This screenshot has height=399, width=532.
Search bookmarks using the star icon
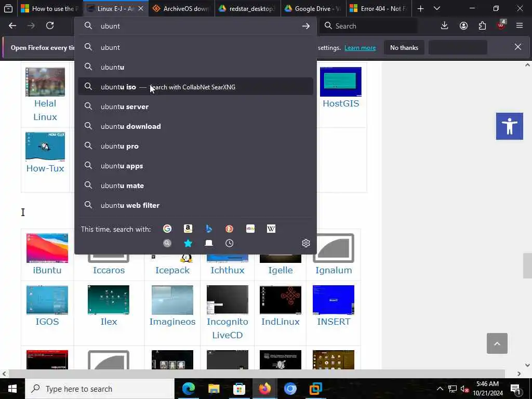coord(188,243)
